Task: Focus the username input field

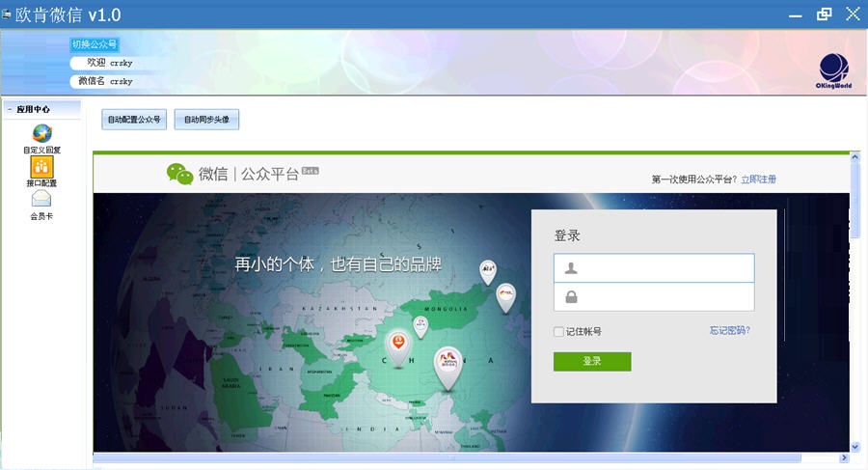Action: [x=654, y=268]
